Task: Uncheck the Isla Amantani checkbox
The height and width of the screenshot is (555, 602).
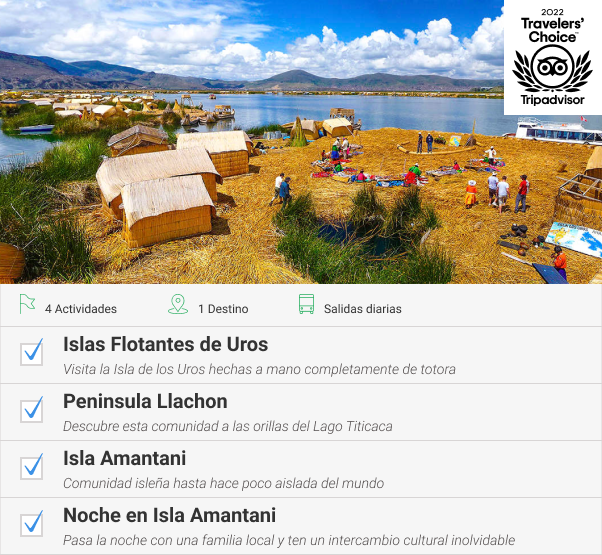Action: 31,467
